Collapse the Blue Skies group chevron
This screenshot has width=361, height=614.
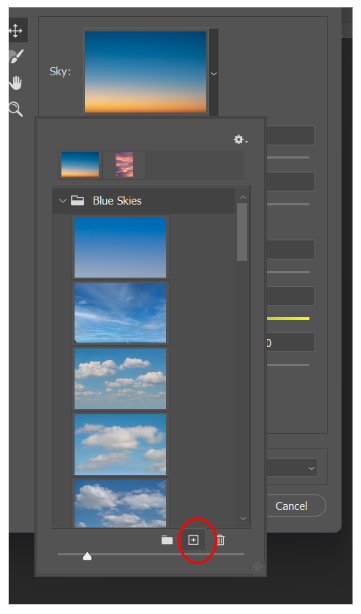click(x=62, y=201)
